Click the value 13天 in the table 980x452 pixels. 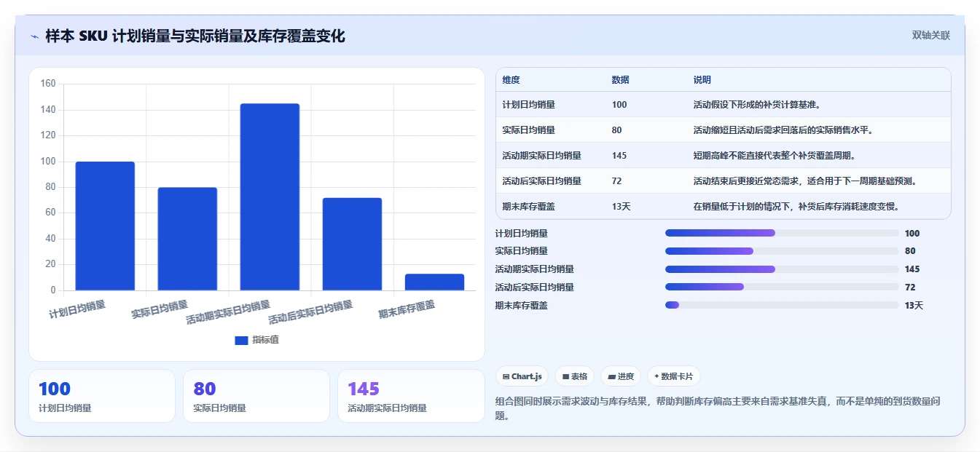(x=622, y=207)
